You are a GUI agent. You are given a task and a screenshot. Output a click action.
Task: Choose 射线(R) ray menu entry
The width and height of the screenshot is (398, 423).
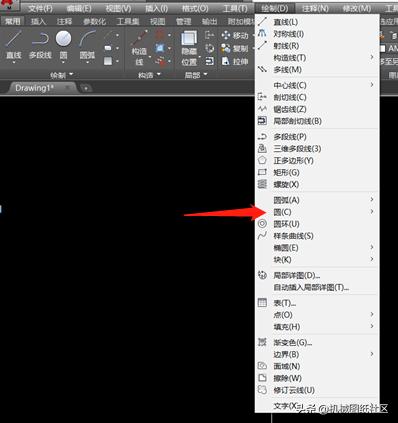[x=317, y=46]
